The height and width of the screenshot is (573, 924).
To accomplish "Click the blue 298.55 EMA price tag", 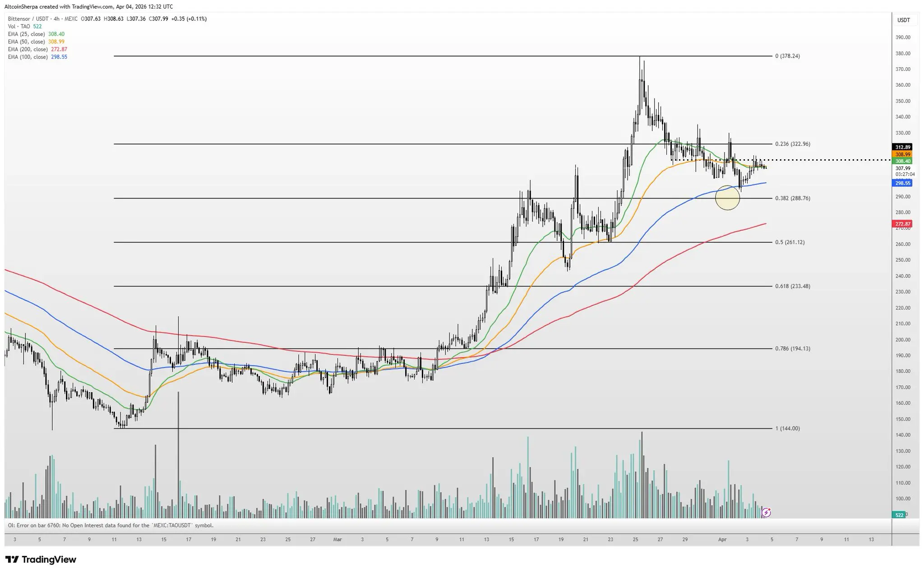I will tap(903, 183).
